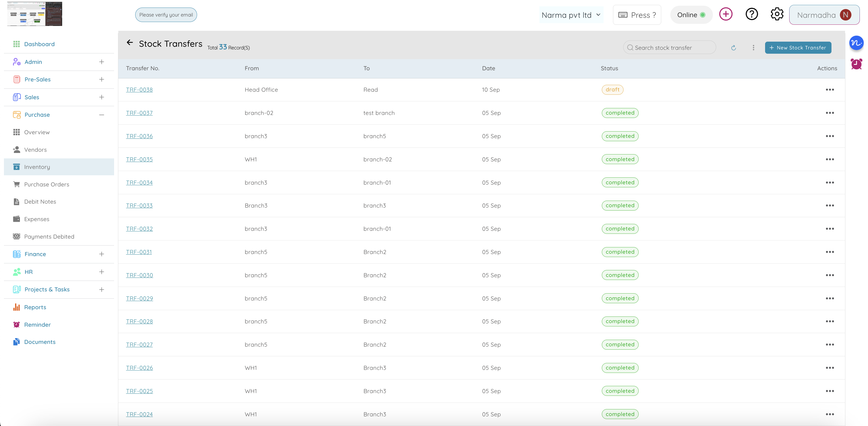This screenshot has height=426, width=868.
Task: Select Purchase Orders in the sidebar
Action: [x=46, y=185]
